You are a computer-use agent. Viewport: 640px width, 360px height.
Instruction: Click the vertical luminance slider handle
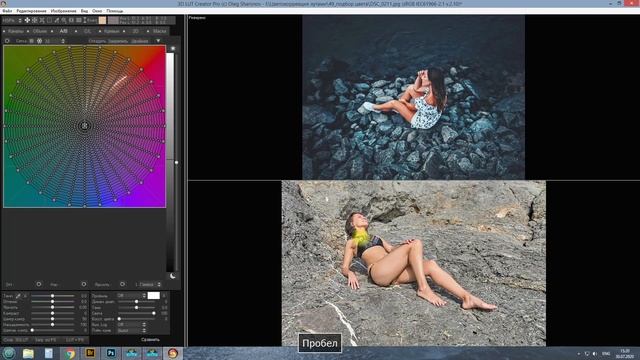tap(176, 162)
